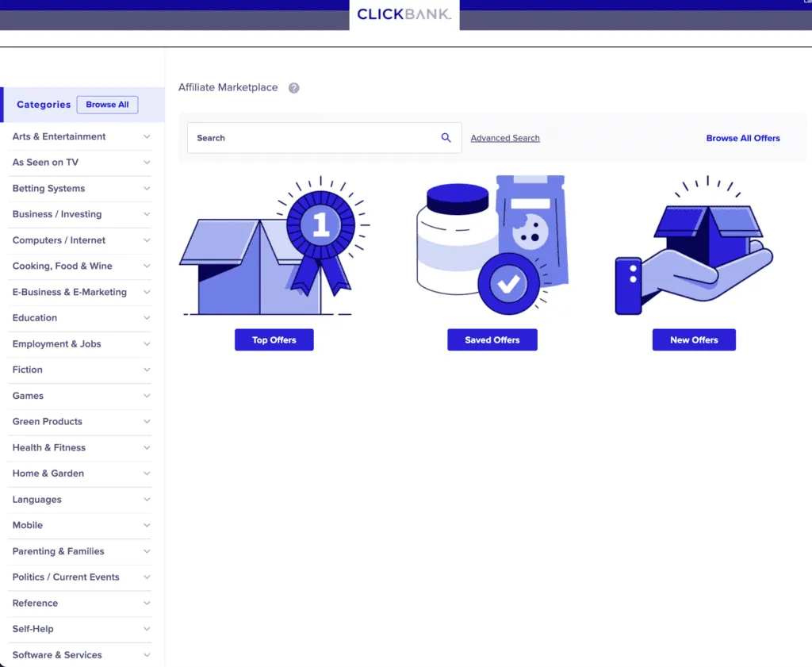
Task: Select the Categories tab
Action: [x=44, y=105]
